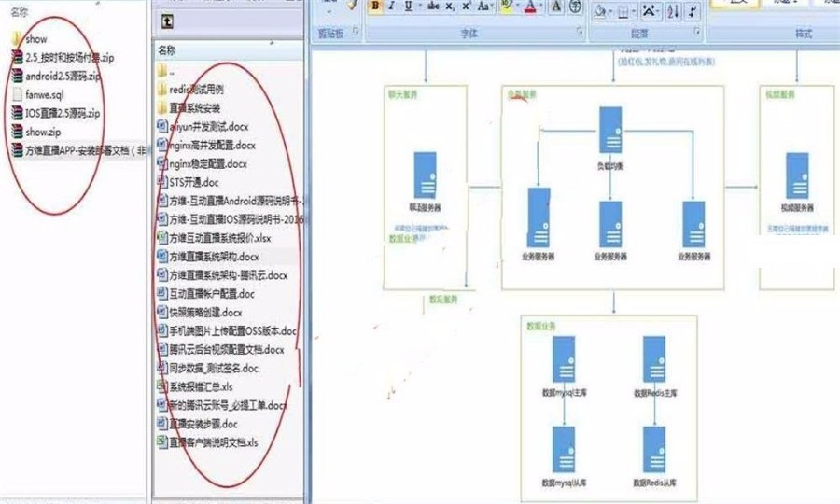Click the character shading A icon
840x504 pixels.
(x=556, y=6)
